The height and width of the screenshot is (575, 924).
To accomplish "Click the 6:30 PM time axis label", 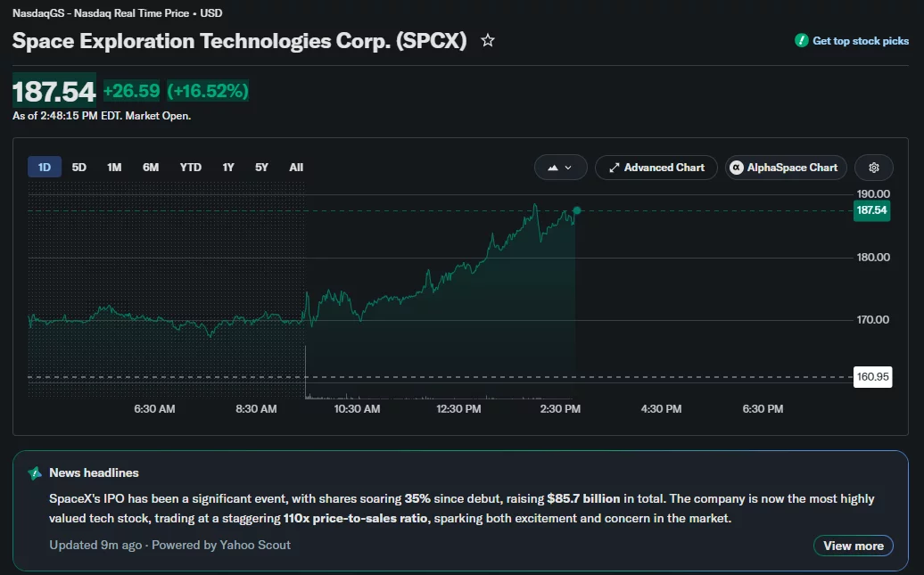I will pos(763,409).
